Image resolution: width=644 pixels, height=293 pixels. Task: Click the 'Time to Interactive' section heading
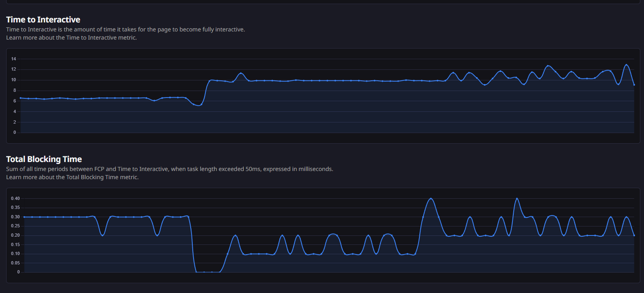(x=43, y=20)
